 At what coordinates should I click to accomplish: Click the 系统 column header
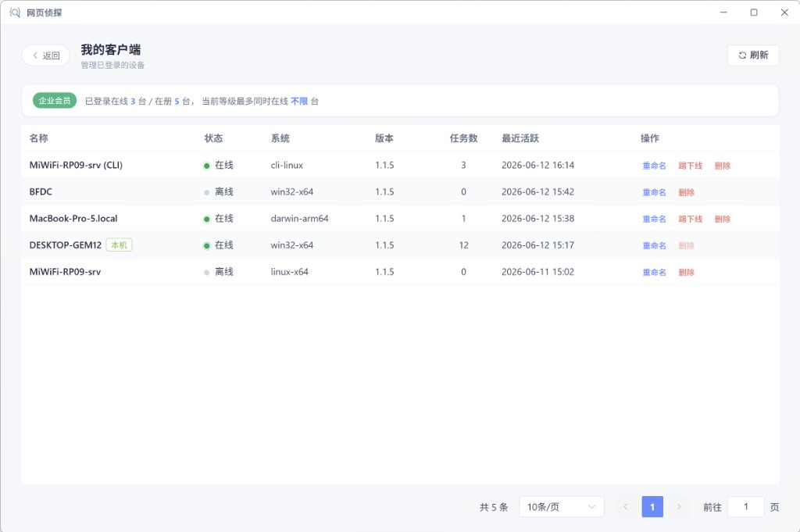coord(280,138)
